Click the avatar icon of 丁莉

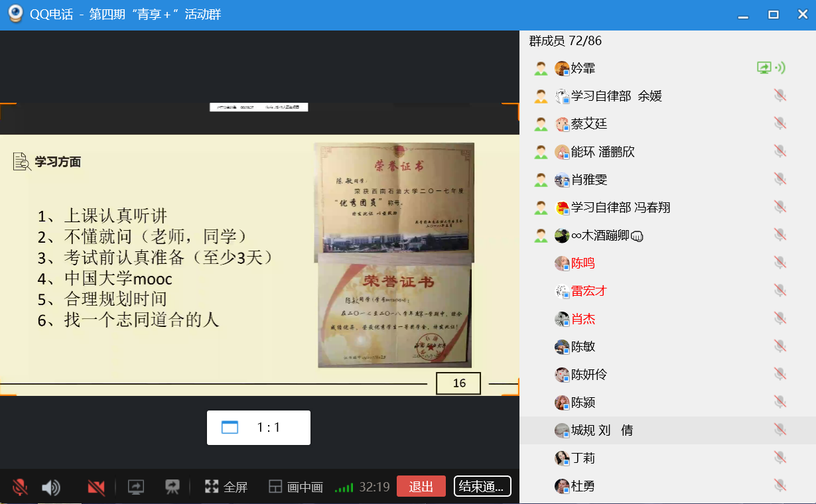562,458
